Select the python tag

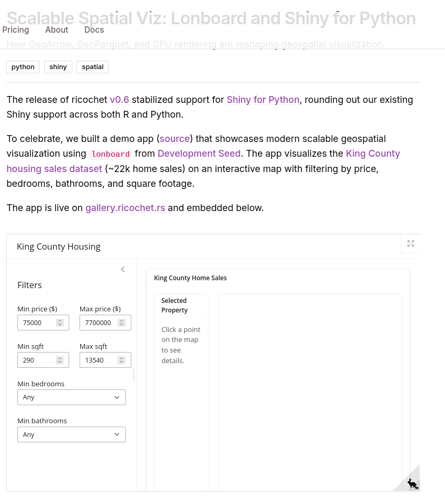[23, 67]
